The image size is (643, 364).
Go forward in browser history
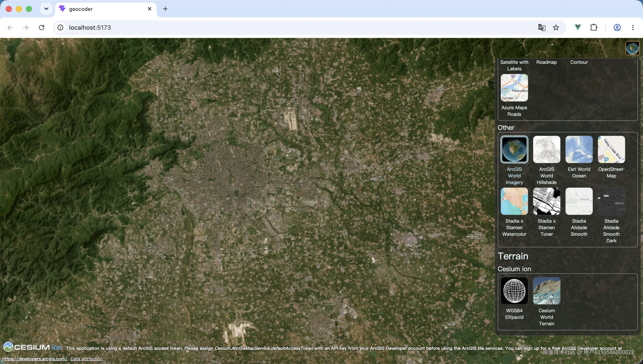coord(26,28)
